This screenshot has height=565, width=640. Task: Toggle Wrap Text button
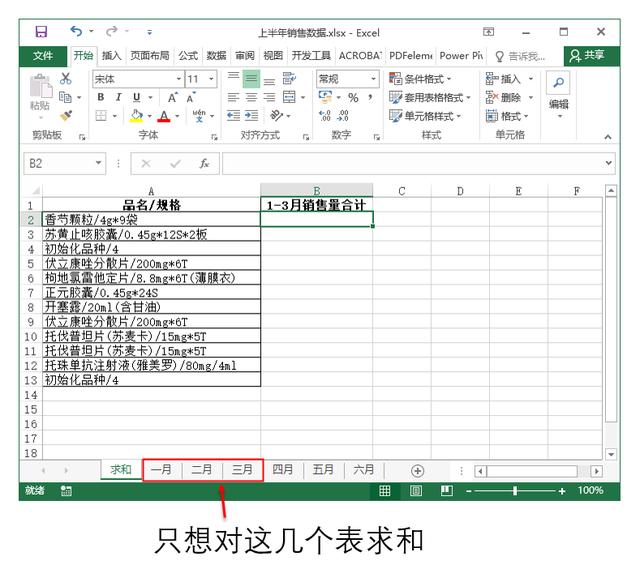(289, 78)
